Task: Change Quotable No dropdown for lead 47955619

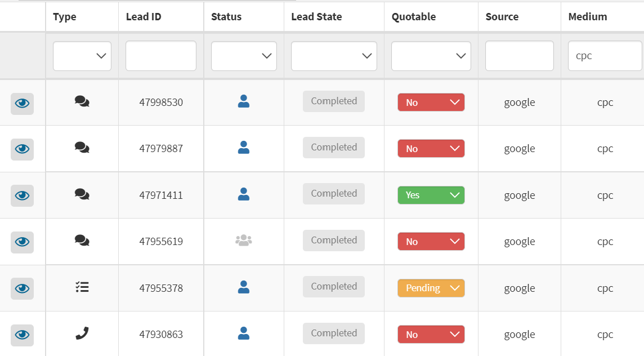Action: coord(431,241)
